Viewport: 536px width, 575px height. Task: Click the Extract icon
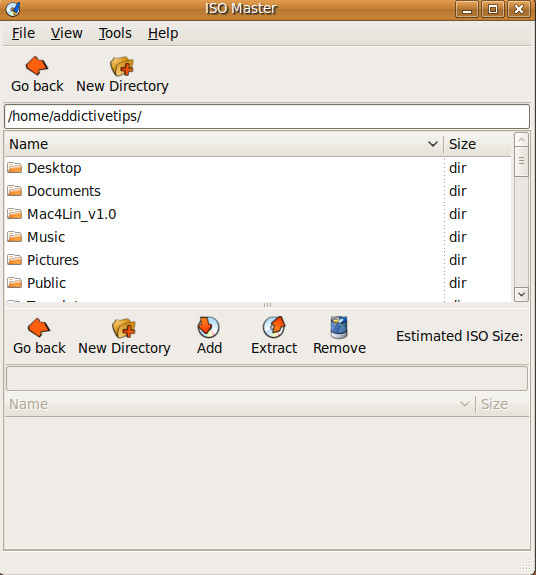(x=274, y=327)
